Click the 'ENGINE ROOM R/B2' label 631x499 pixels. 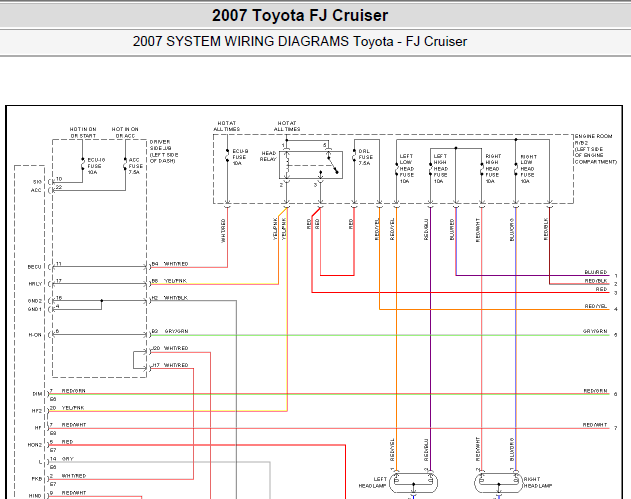coord(596,149)
